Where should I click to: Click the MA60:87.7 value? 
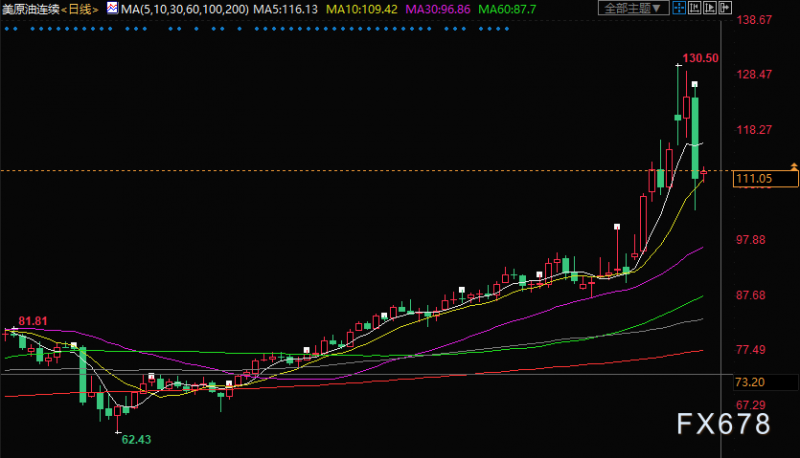507,9
